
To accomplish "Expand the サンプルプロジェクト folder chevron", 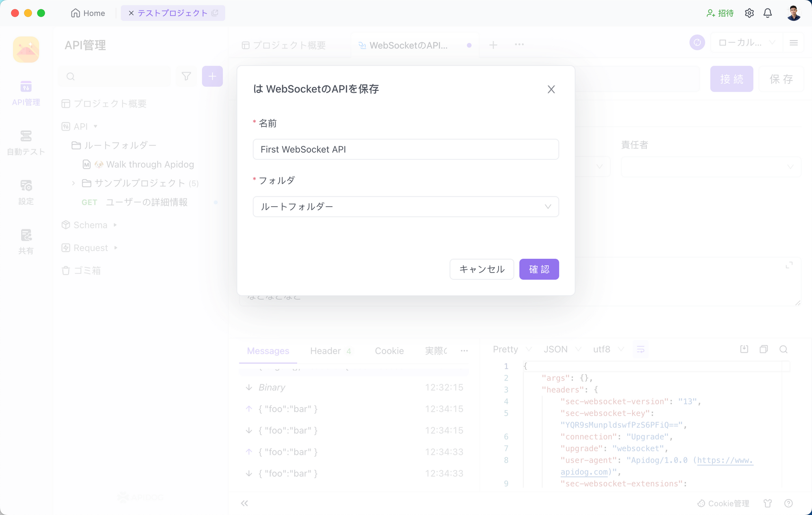I will [73, 183].
